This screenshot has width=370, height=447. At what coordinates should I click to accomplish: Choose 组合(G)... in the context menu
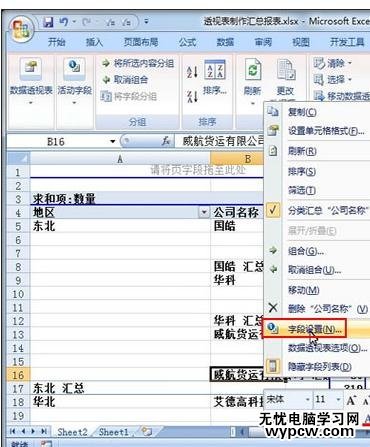tap(317, 251)
